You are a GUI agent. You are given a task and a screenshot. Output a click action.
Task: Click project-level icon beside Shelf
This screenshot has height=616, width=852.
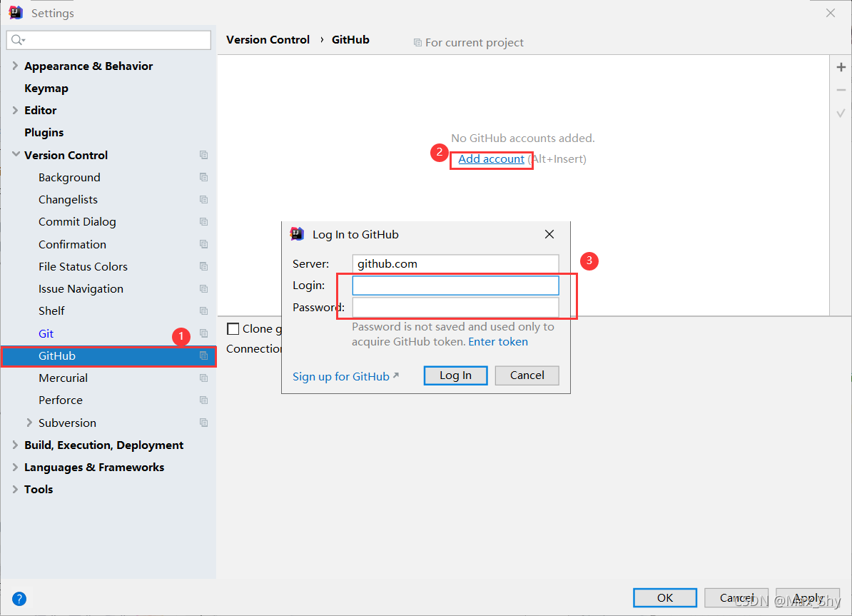pyautogui.click(x=204, y=311)
